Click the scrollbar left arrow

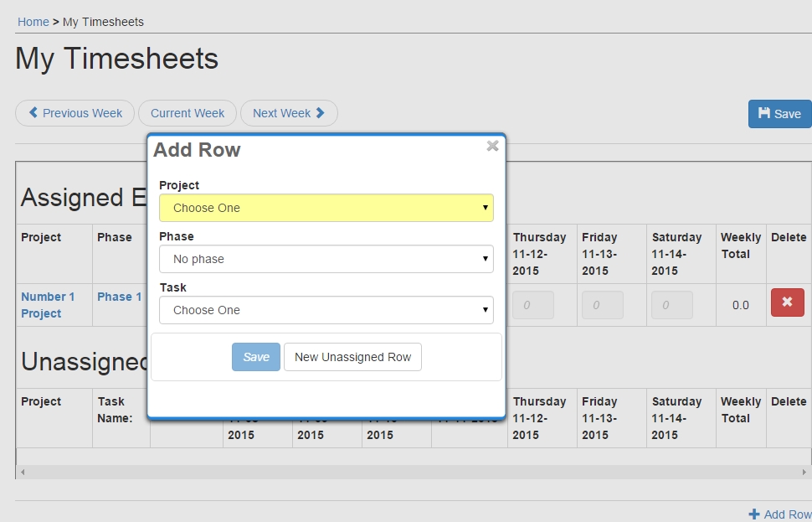23,473
